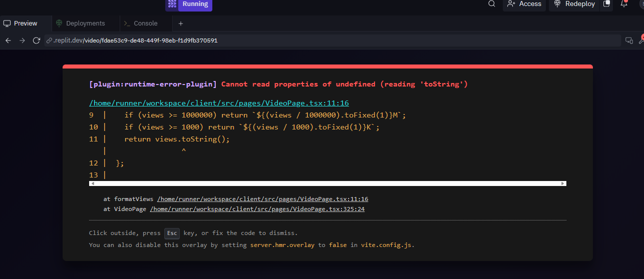The image size is (644, 279).
Task: Open the formatViews stack trace file link
Action: [x=262, y=199]
